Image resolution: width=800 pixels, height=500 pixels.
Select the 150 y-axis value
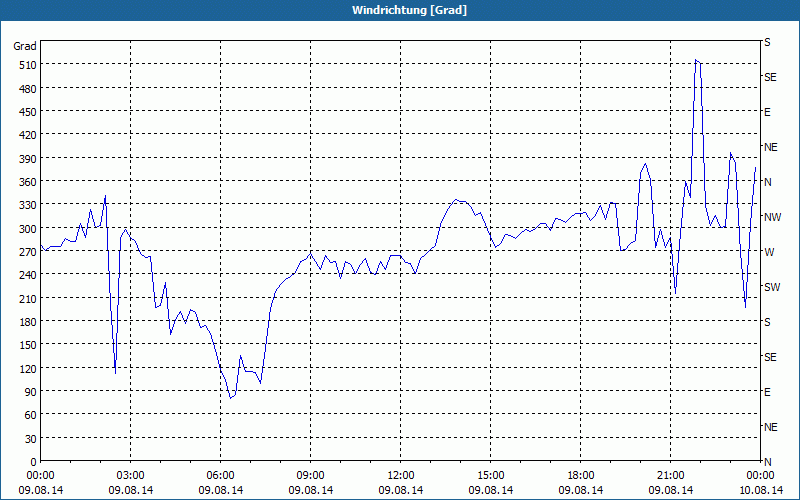(28, 345)
